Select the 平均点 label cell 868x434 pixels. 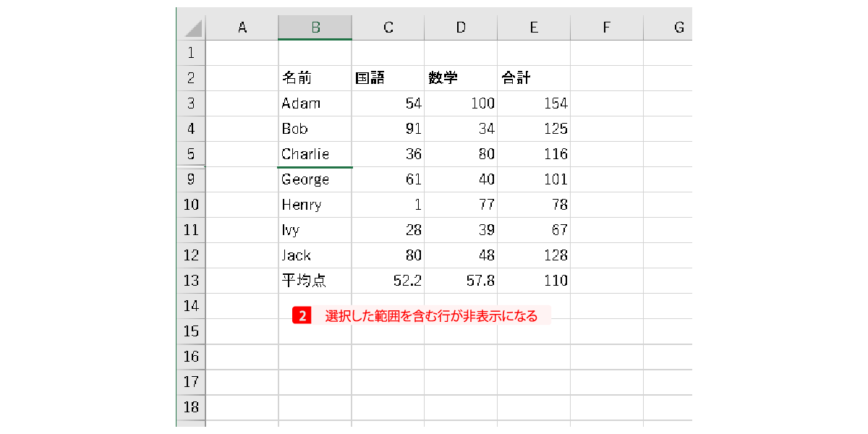[315, 281]
